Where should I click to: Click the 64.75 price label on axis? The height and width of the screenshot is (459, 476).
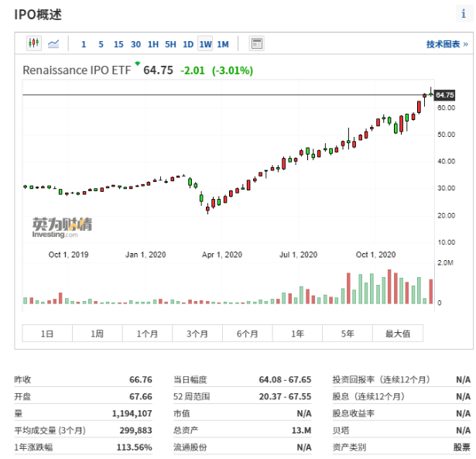[445, 95]
